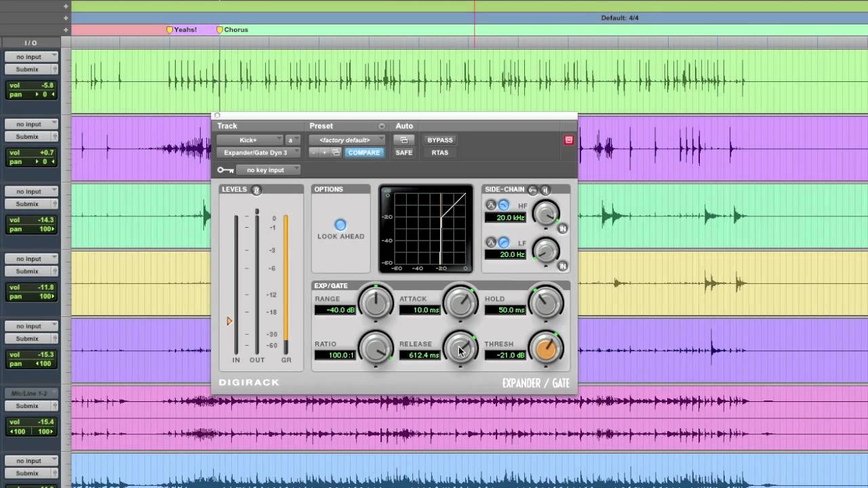Click the next preset plus button
Viewport: 868px width, 488px height.
pyautogui.click(x=324, y=152)
